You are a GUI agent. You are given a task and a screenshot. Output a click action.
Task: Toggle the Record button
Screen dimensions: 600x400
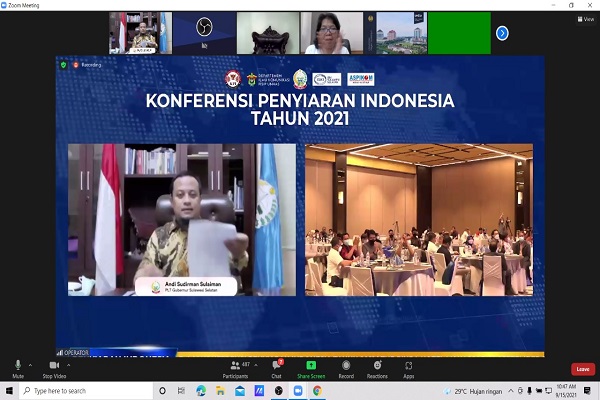point(346,368)
